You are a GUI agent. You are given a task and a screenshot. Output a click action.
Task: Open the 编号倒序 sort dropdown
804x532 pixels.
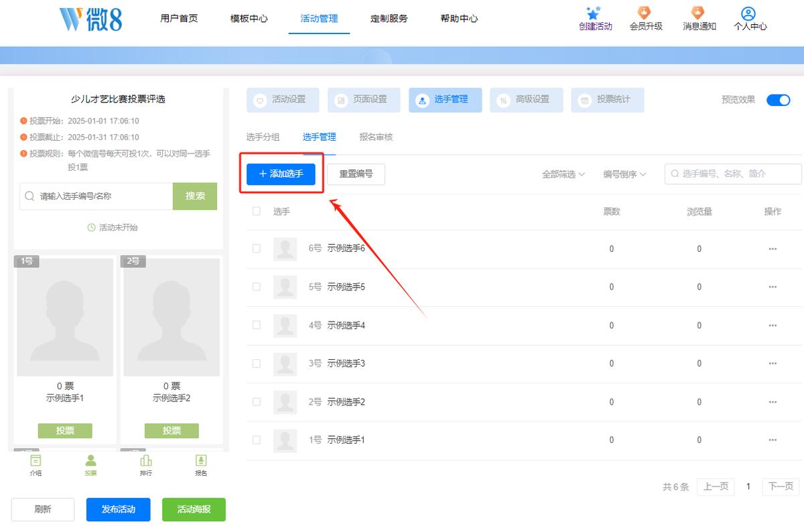pos(624,174)
